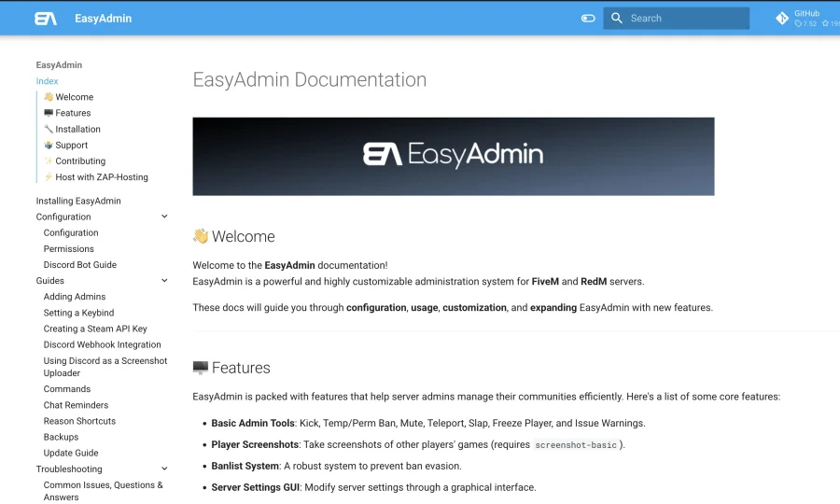The height and width of the screenshot is (504, 840).
Task: Open Common Issues, Questions & Answers page
Action: [103, 491]
